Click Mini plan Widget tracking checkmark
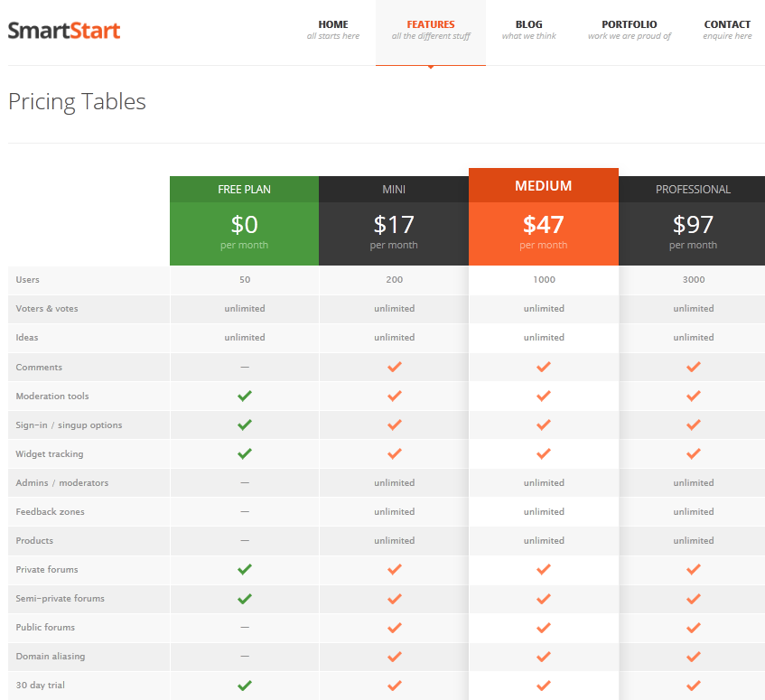765x700 pixels. [x=394, y=453]
